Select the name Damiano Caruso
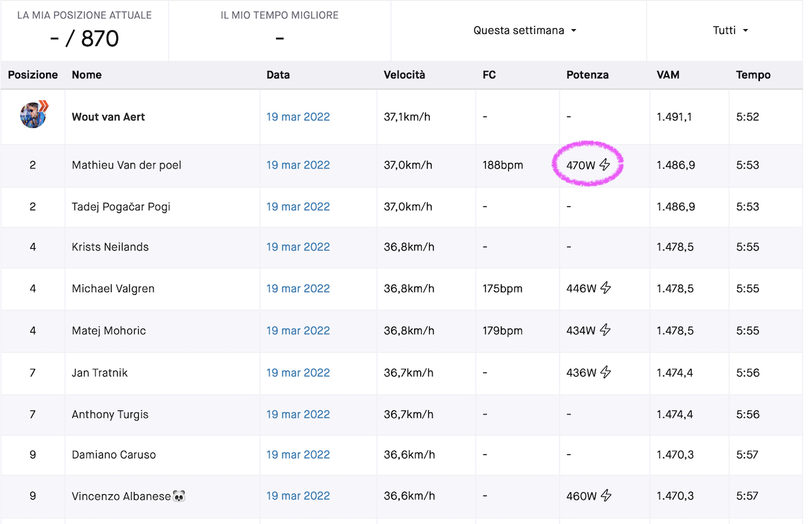The width and height of the screenshot is (812, 524). (x=114, y=454)
